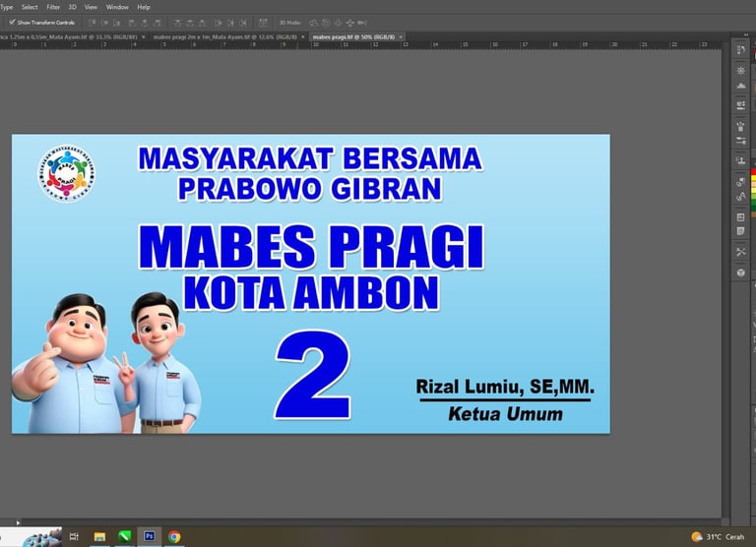
Task: Select 3D Mode pan (four-arrow) icon
Action: pos(350,23)
